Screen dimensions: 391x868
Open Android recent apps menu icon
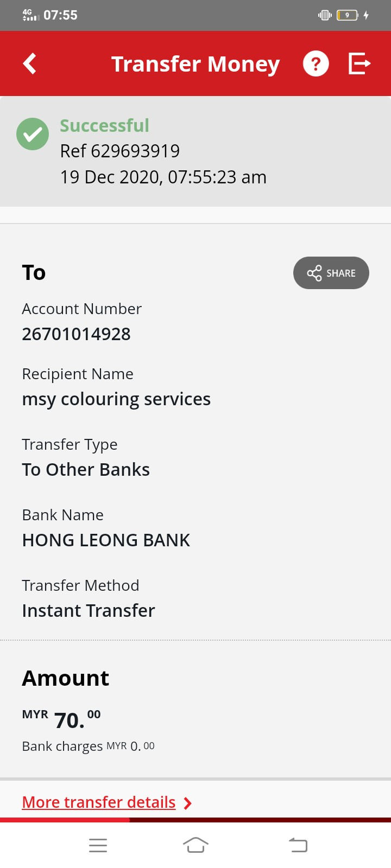pos(98,845)
